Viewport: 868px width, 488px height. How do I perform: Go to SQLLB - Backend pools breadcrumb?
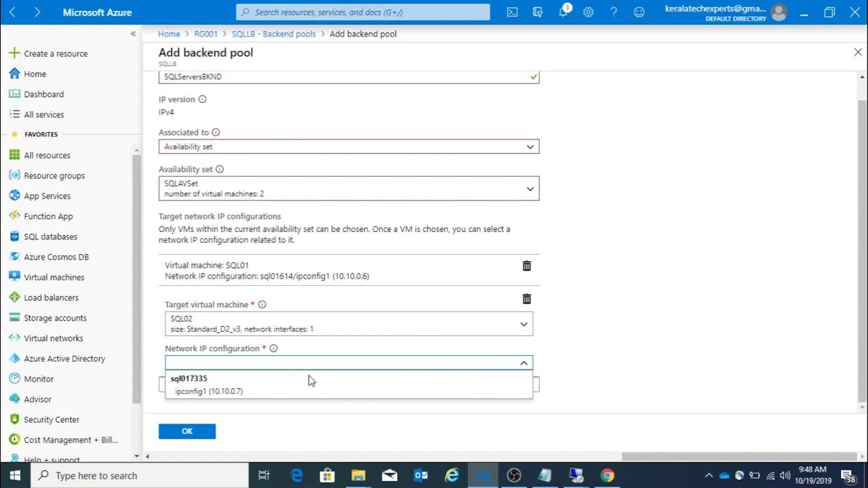pyautogui.click(x=274, y=34)
